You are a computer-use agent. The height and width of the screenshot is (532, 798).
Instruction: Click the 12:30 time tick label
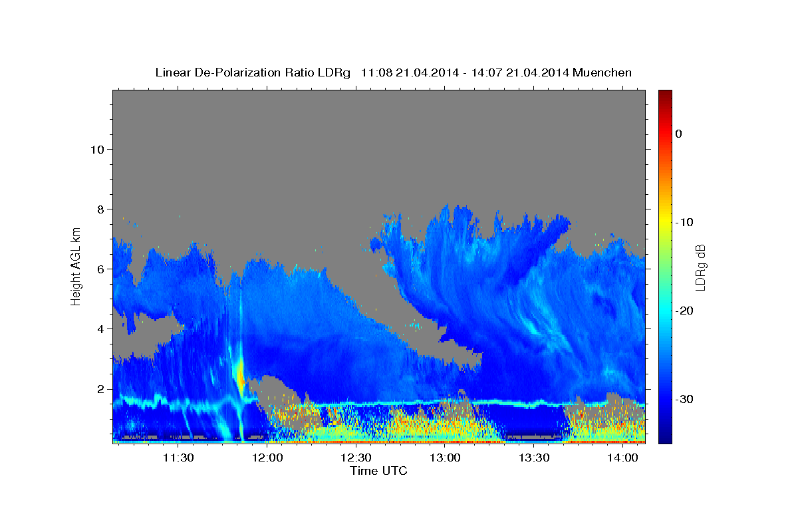tap(356, 458)
